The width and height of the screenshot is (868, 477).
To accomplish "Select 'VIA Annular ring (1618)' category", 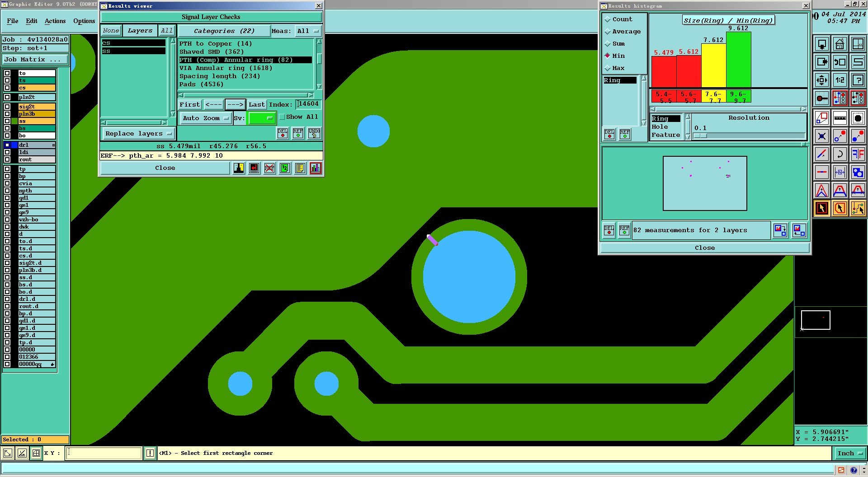I will tap(226, 68).
